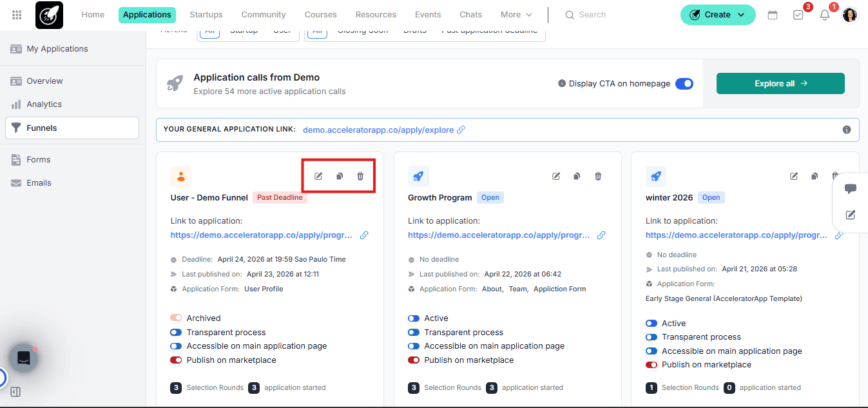868x408 pixels.
Task: Open the Courses tab
Action: tap(320, 15)
